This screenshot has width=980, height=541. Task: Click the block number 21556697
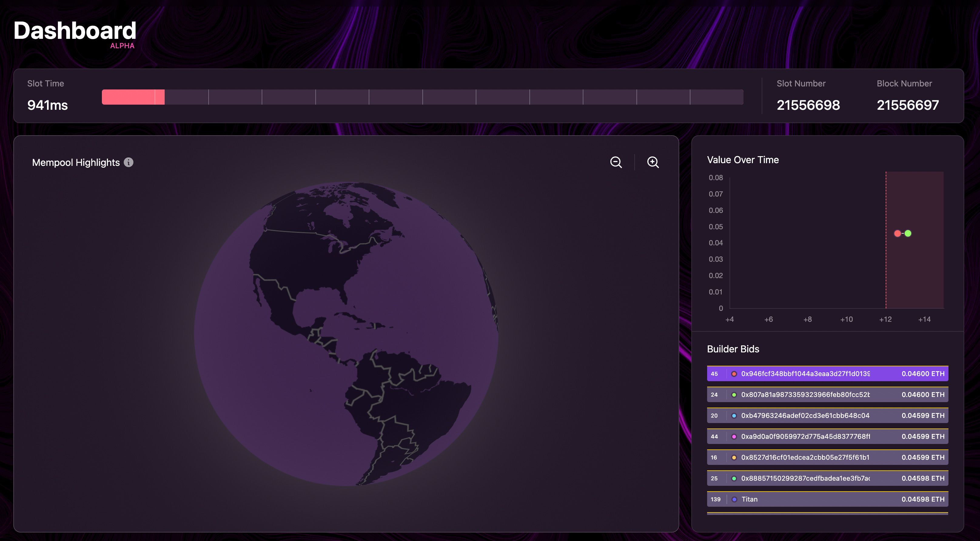(908, 105)
